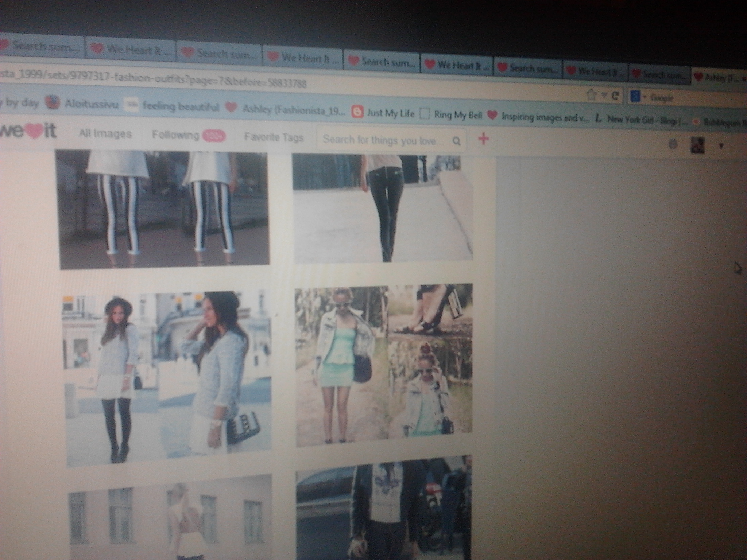Open the Ashley (Fashionista_19... bookmark
This screenshot has height=560, width=747.
click(x=285, y=110)
